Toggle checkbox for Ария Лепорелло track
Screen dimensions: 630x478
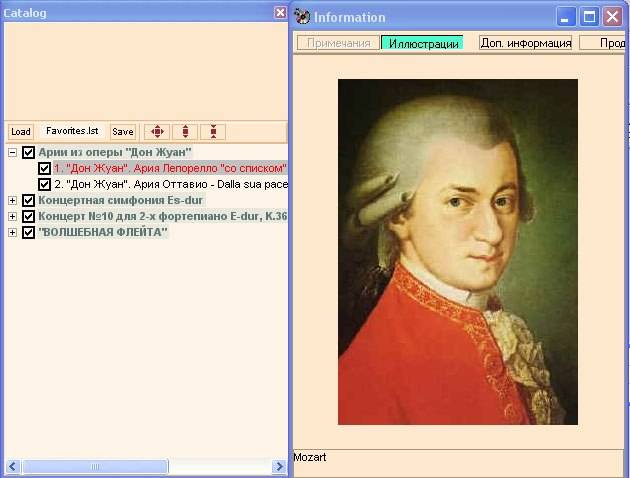44,168
